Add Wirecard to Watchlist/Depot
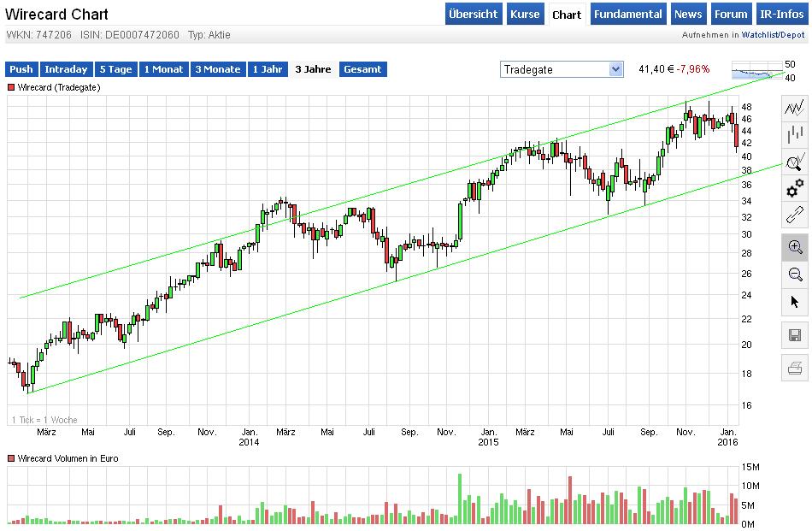812x531 pixels. [x=756, y=36]
